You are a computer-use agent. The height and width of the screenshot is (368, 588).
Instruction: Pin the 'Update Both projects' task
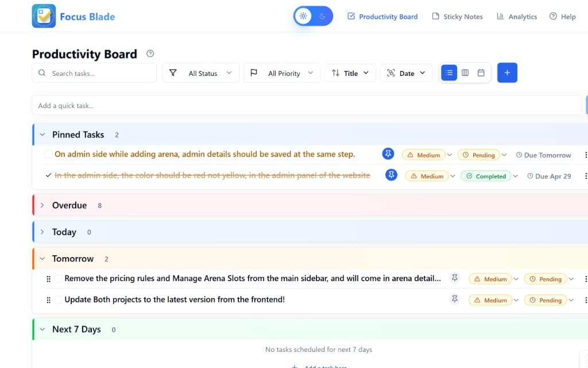tap(455, 299)
